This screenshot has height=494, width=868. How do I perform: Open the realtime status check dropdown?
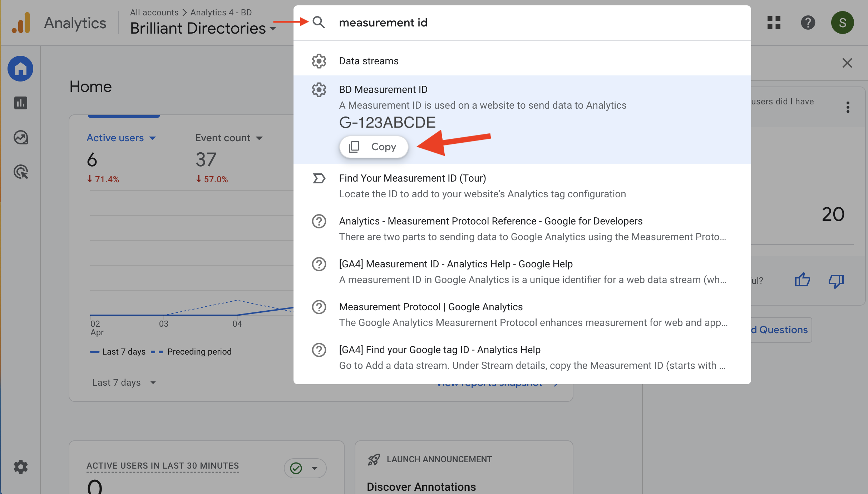tap(305, 468)
